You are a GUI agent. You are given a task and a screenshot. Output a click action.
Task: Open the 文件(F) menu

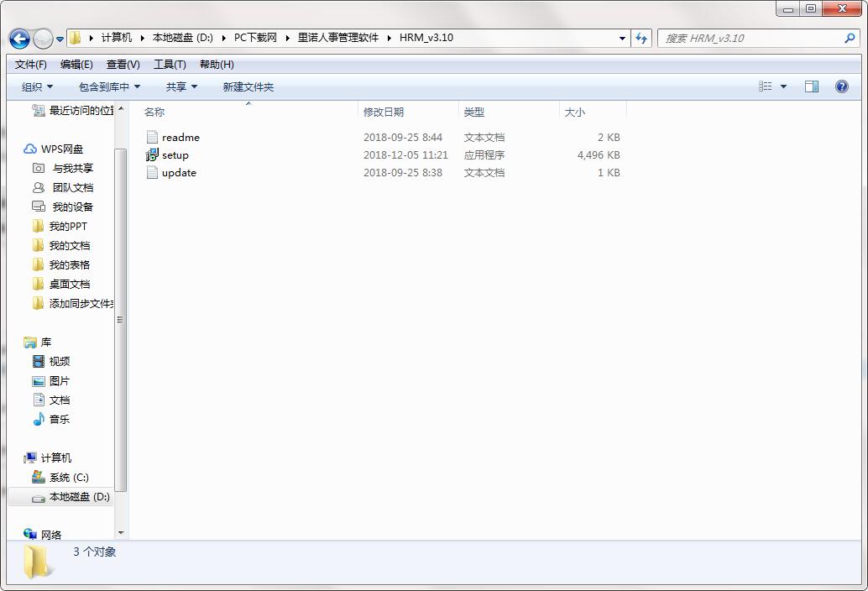[x=31, y=65]
